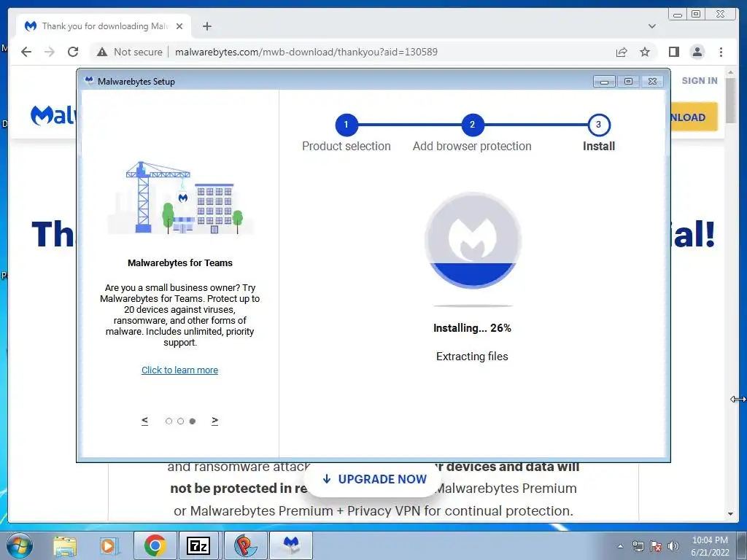Open the P application in taskbar
This screenshot has width=747, height=560.
coord(245,545)
